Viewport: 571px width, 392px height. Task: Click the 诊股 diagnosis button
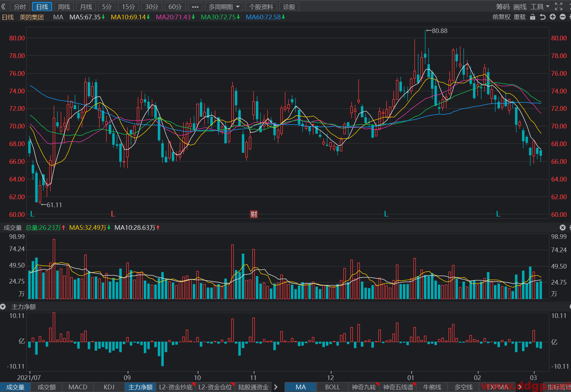[289, 7]
